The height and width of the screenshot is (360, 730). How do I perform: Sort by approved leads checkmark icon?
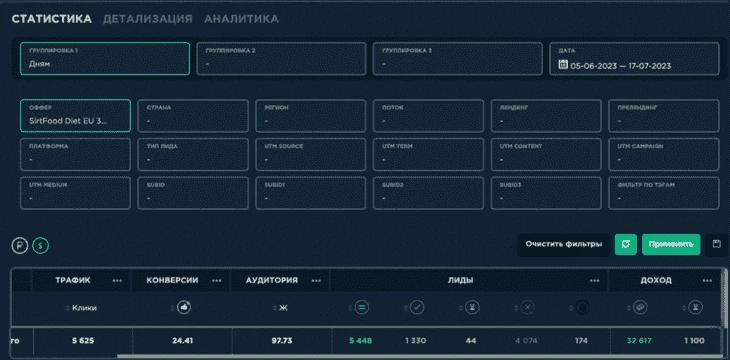pyautogui.click(x=417, y=307)
